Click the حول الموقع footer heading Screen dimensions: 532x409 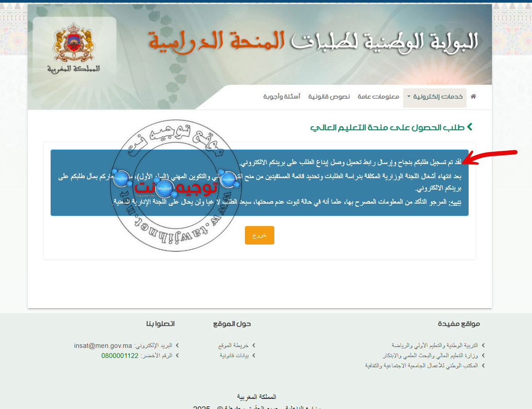[x=232, y=324]
